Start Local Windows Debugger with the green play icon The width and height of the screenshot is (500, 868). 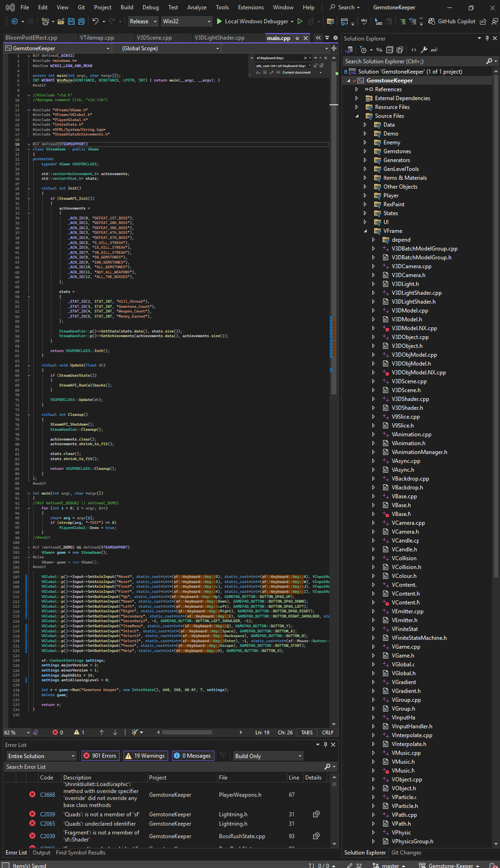[x=219, y=21]
